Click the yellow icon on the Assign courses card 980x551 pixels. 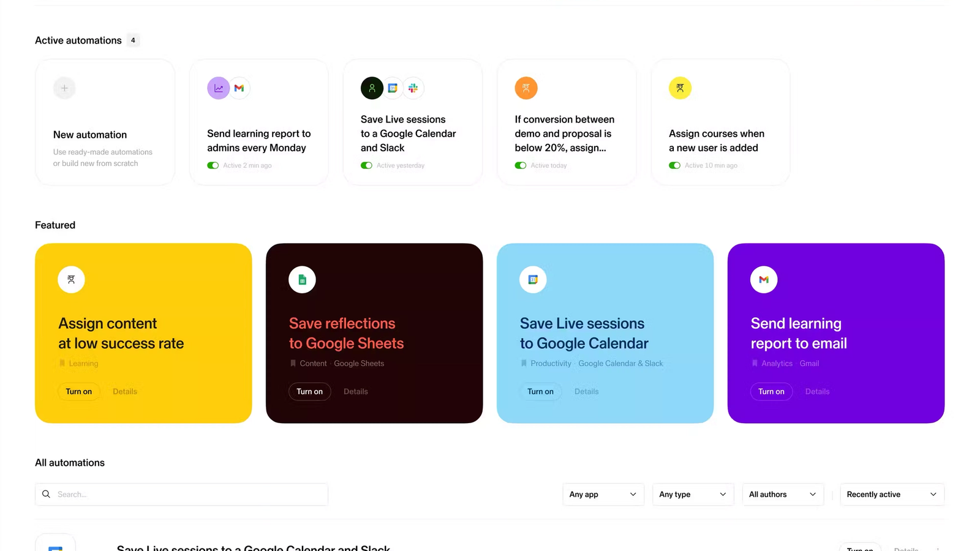coord(680,88)
